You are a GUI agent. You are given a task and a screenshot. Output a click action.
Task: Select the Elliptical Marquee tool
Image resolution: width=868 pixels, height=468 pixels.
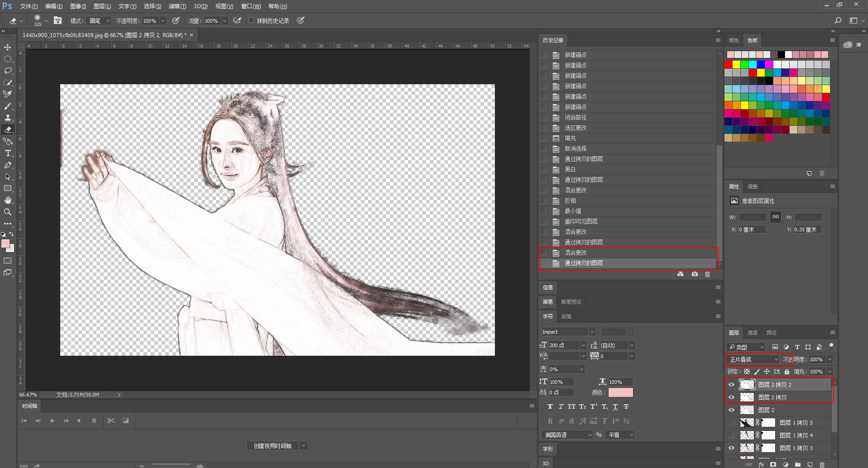(x=8, y=59)
